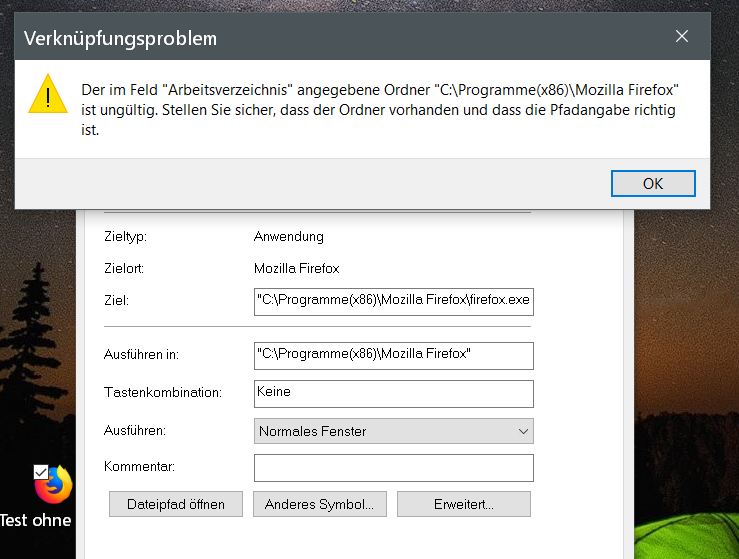739x559 pixels.
Task: Choose Anderes Symbol... button
Action: point(320,504)
